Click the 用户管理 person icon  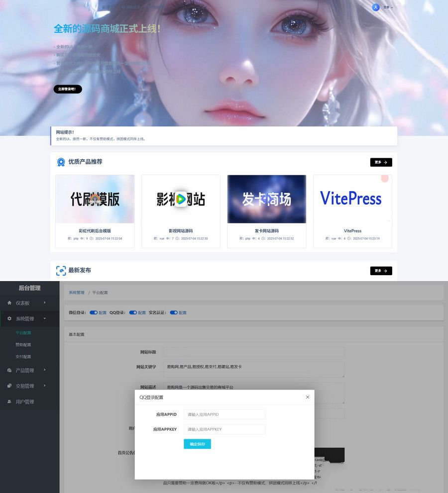[9, 401]
